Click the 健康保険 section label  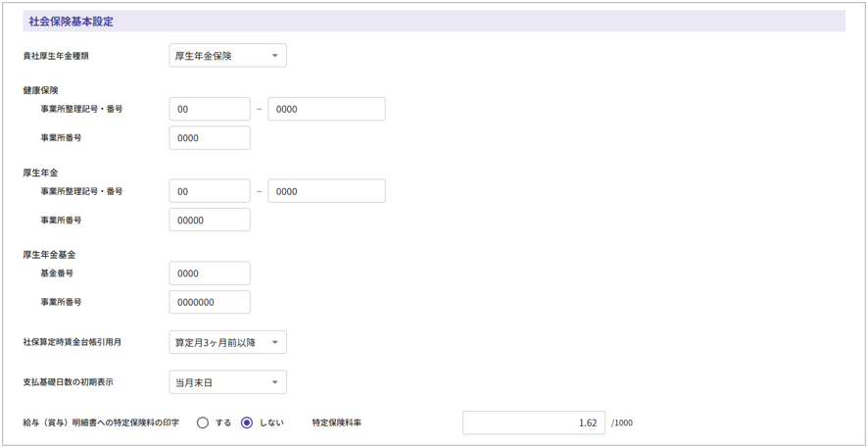pyautogui.click(x=40, y=90)
